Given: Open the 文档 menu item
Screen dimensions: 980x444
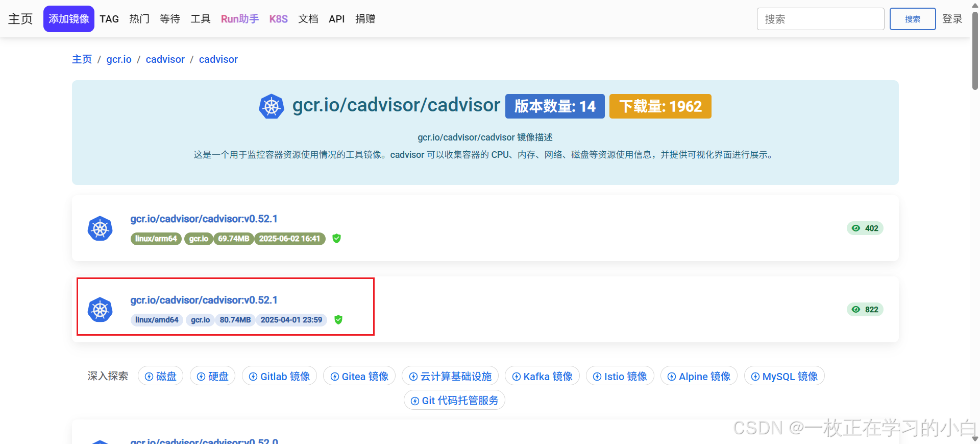Looking at the screenshot, I should click(x=308, y=19).
